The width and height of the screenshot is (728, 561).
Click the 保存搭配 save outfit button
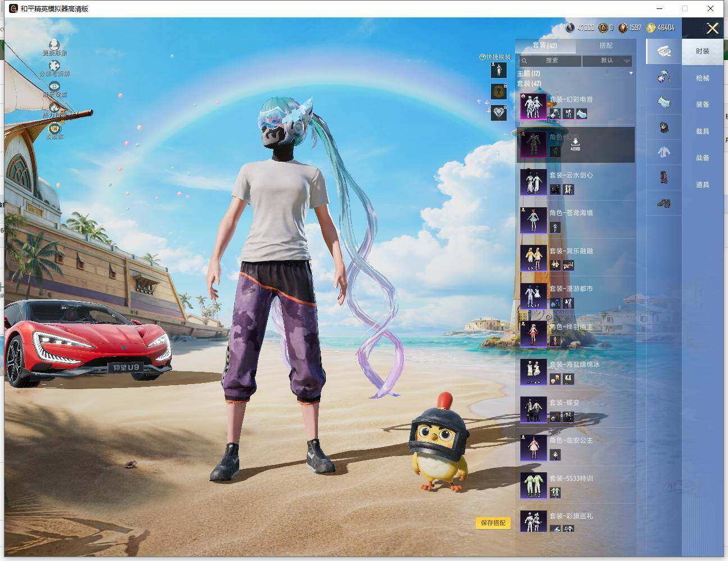[493, 523]
